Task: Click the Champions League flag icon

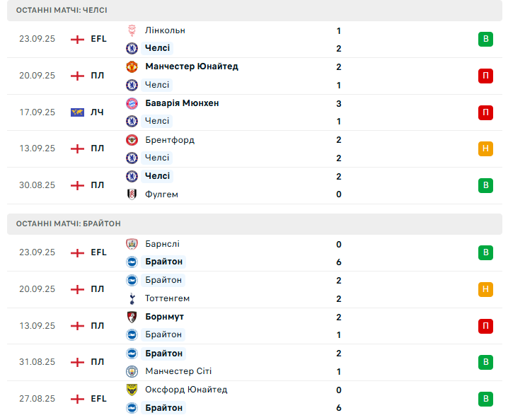Action: coord(78,112)
